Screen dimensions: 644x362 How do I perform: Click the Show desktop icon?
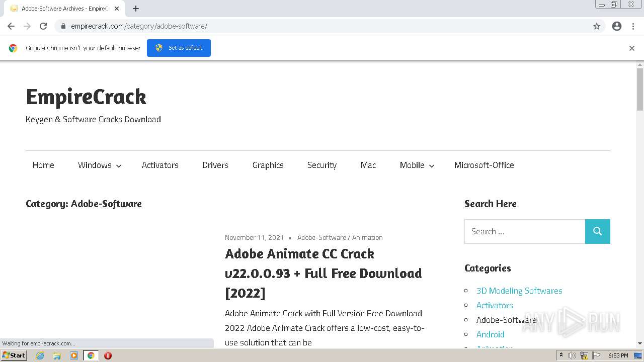(x=638, y=355)
